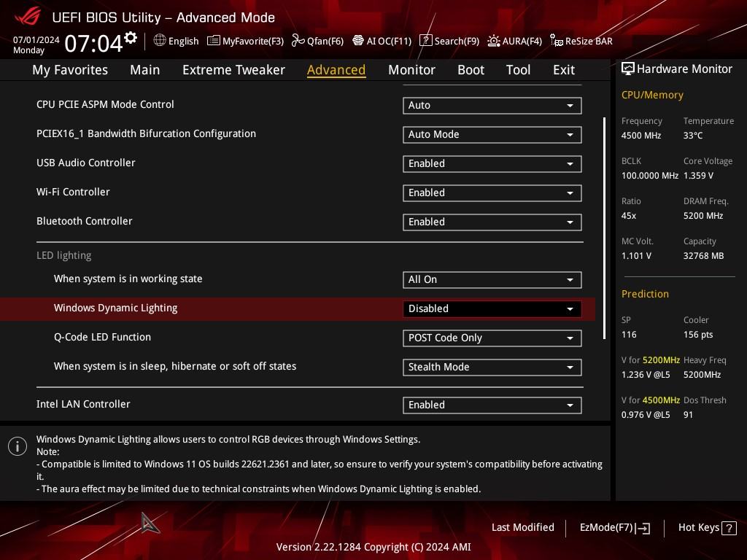The image size is (747, 560).
Task: Switch to Boot tab
Action: tap(471, 70)
